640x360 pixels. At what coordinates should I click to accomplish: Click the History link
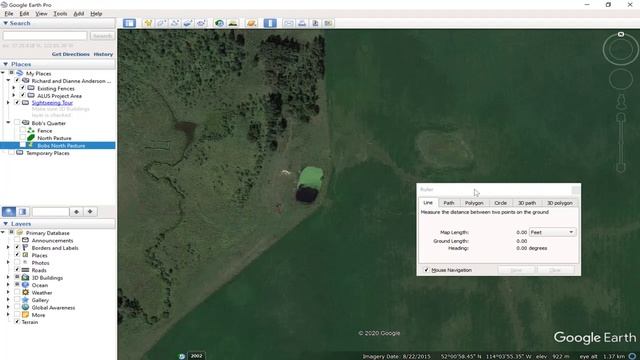[x=103, y=54]
